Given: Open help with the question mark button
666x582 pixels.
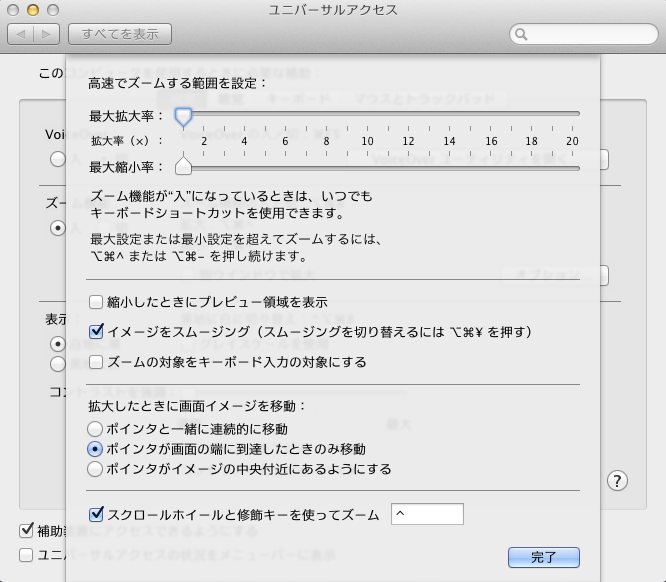Looking at the screenshot, I should [x=618, y=480].
